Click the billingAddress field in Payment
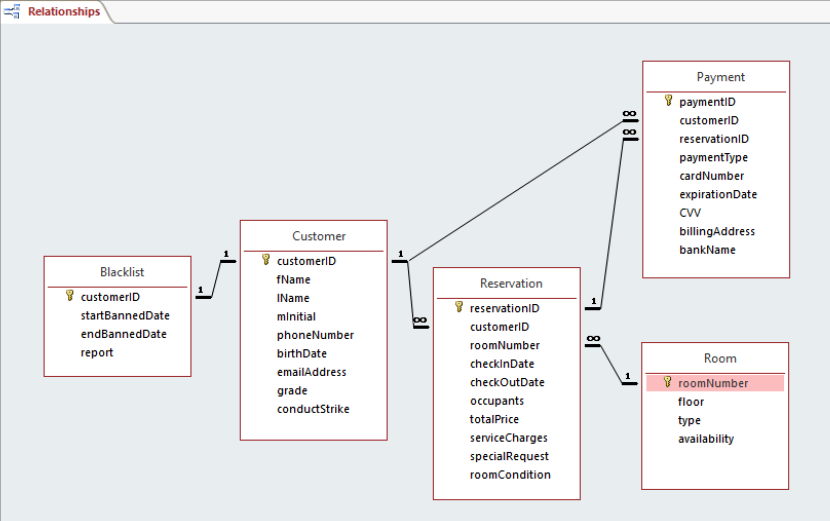 click(717, 231)
